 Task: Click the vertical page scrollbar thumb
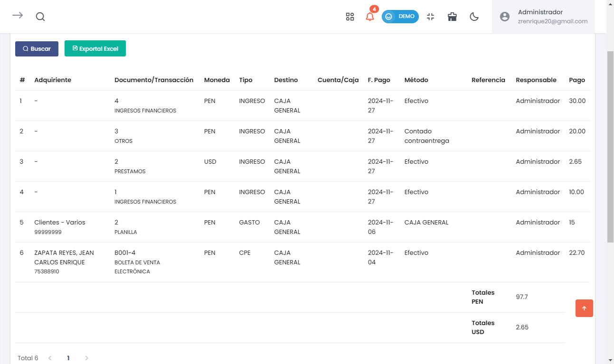(x=610, y=147)
